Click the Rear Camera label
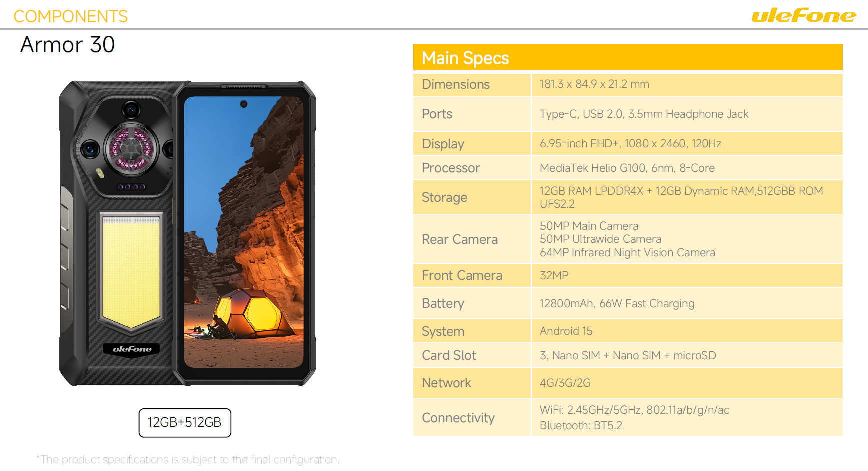The height and width of the screenshot is (471, 868). tap(460, 239)
